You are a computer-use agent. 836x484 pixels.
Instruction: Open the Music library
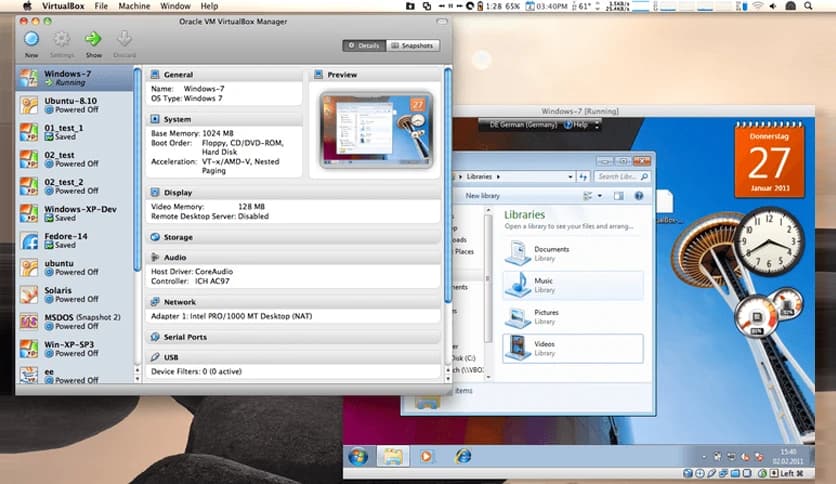[573, 285]
